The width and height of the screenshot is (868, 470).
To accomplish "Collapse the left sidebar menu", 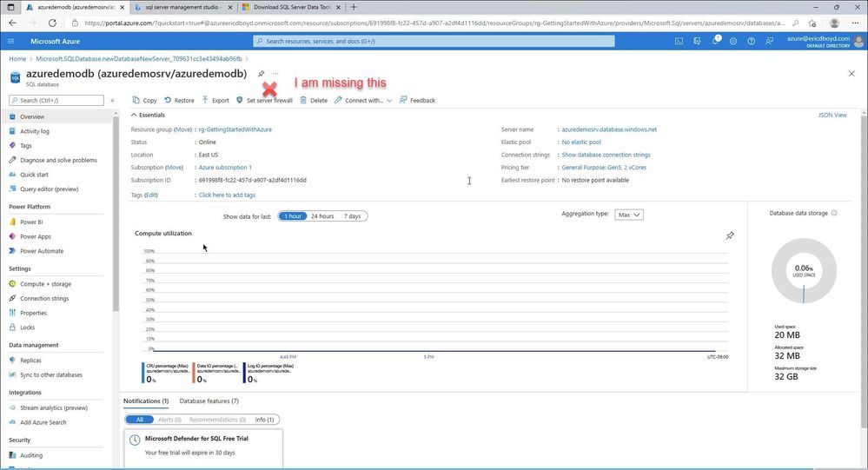I will coord(112,100).
